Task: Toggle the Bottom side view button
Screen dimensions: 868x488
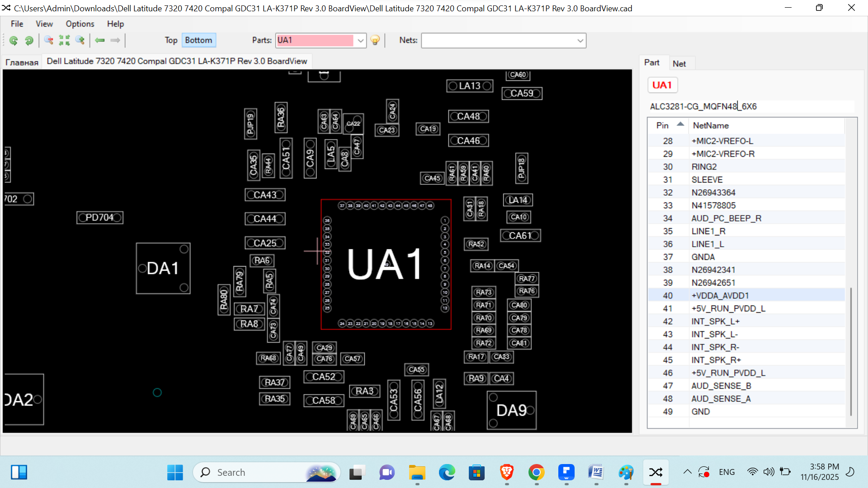Action: tap(198, 40)
